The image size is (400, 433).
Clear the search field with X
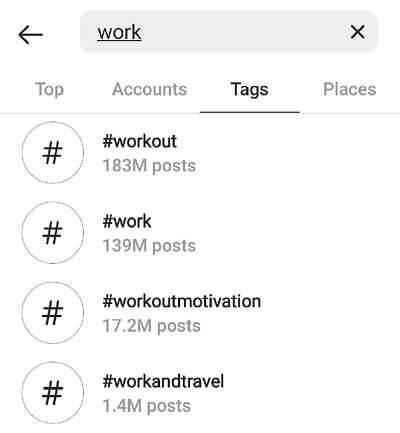[x=357, y=32]
